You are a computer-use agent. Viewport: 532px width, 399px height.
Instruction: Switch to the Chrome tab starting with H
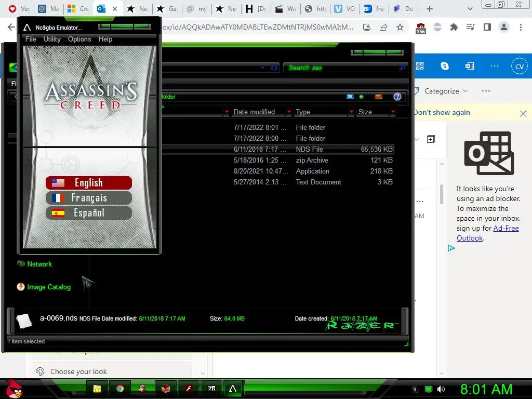coord(256,9)
